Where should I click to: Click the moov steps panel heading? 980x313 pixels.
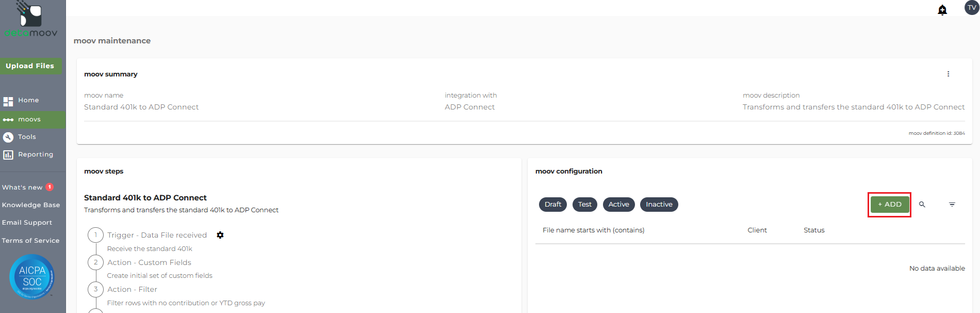pyautogui.click(x=104, y=171)
